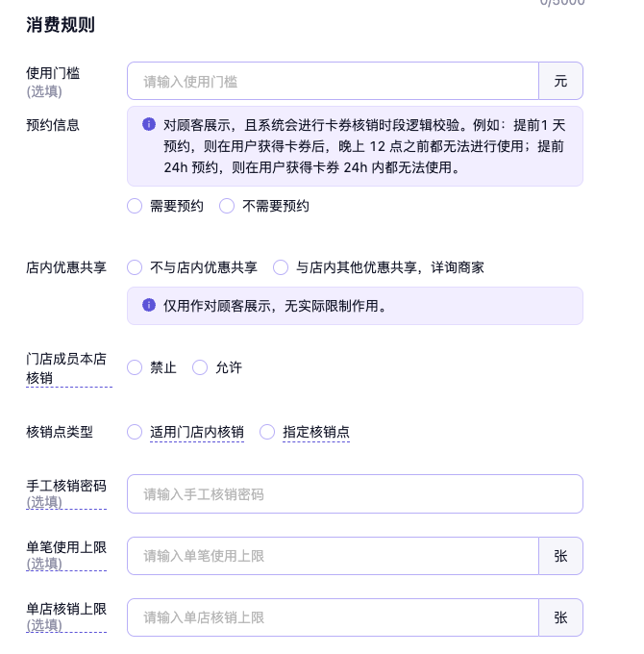This screenshot has height=654, width=644.
Task: Pick the 适用门店内核销 radio button
Action: coord(135,433)
